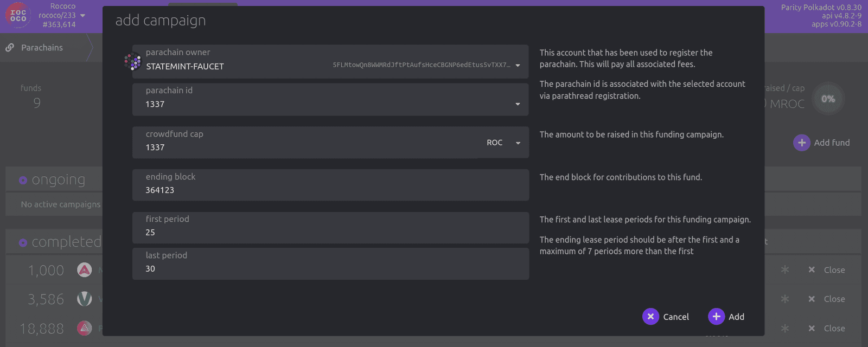Click the crowdfund cap input field
This screenshot has width=868, height=347.
(304, 147)
